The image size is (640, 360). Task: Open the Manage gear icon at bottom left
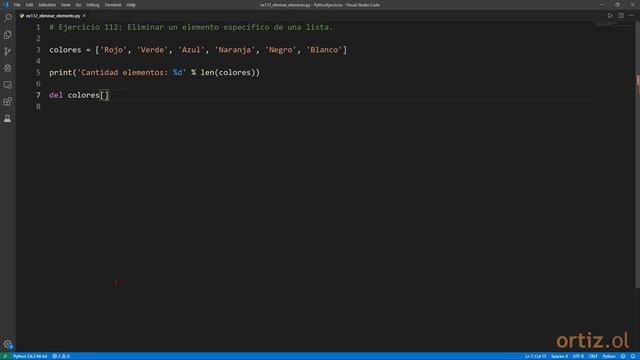click(x=8, y=344)
